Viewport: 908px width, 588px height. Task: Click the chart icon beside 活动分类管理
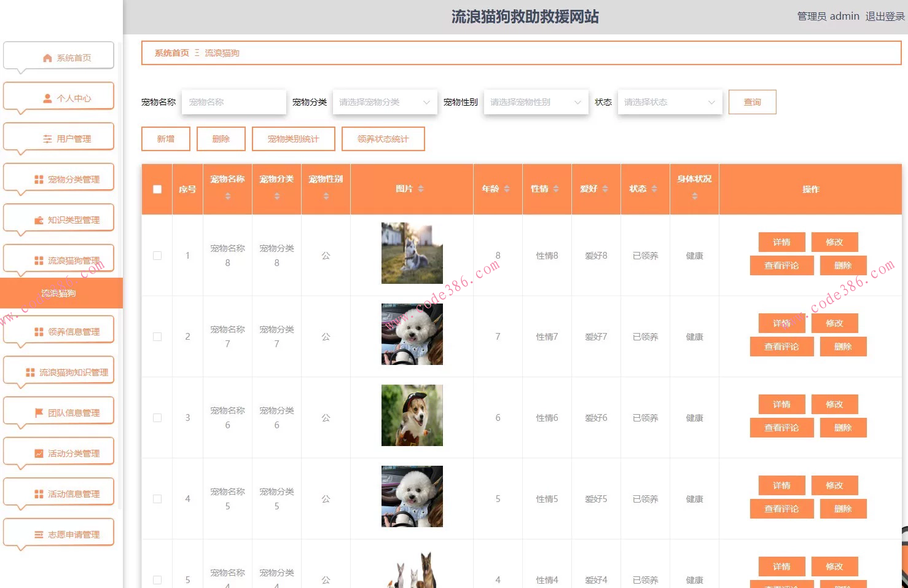[x=39, y=453]
